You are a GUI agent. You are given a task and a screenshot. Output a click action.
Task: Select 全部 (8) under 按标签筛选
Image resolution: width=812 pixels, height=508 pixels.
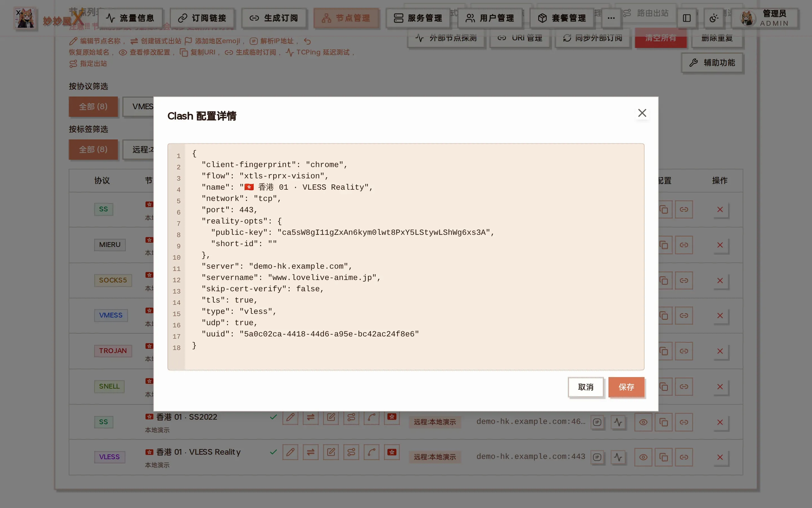click(x=93, y=150)
